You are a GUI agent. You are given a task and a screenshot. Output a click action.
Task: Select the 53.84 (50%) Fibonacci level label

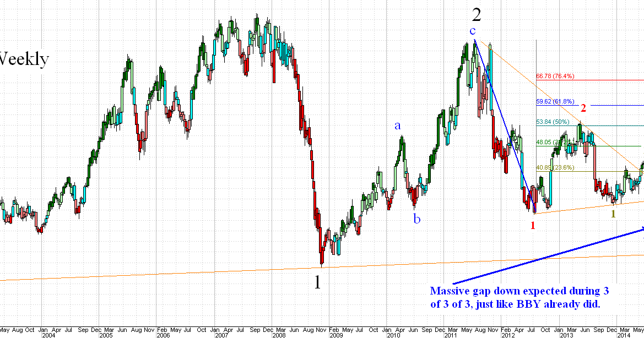553,122
